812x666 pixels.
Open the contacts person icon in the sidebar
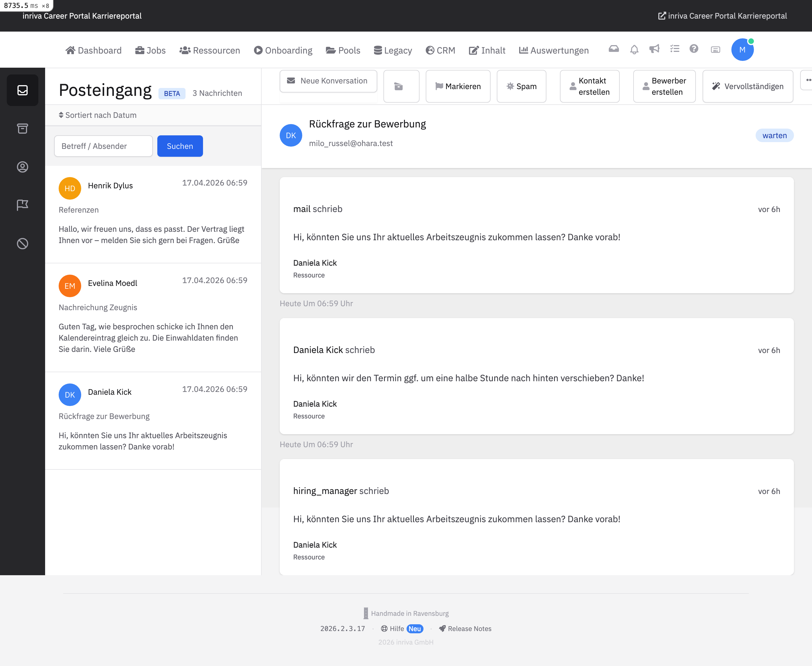click(x=22, y=167)
